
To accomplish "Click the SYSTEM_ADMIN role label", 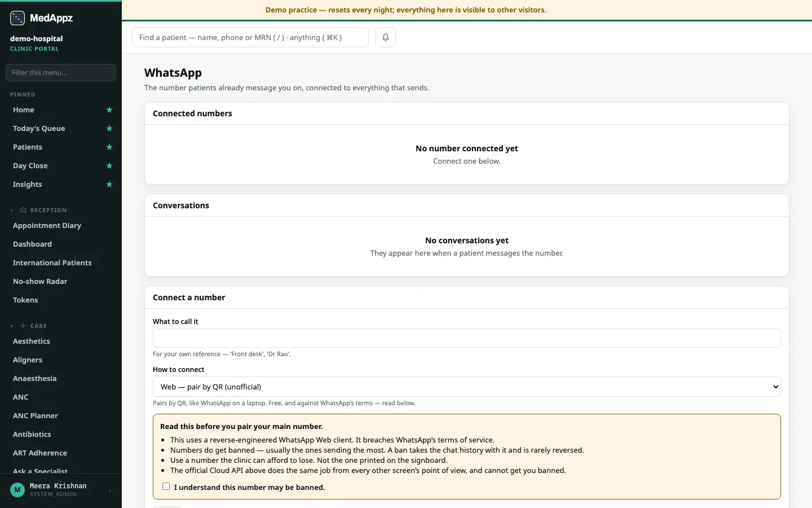I will [53, 494].
